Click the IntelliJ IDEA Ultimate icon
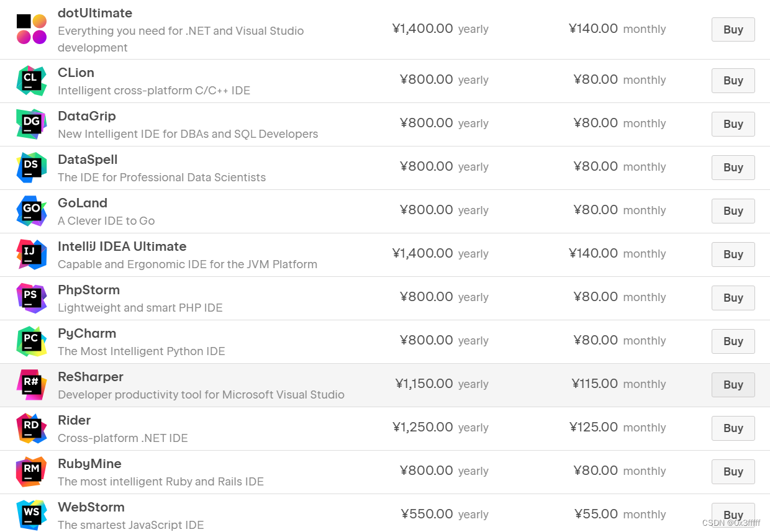Screen dimensions: 770x532 pyautogui.click(x=32, y=255)
